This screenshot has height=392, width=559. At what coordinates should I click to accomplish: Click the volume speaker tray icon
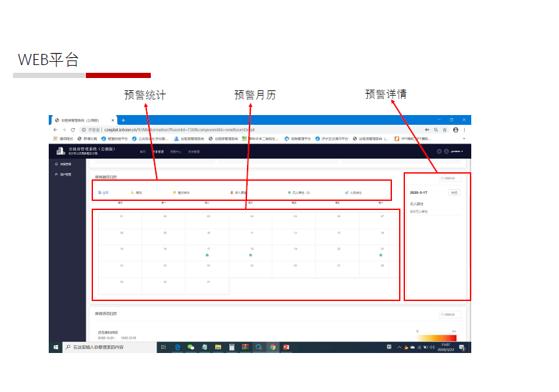[x=432, y=347]
